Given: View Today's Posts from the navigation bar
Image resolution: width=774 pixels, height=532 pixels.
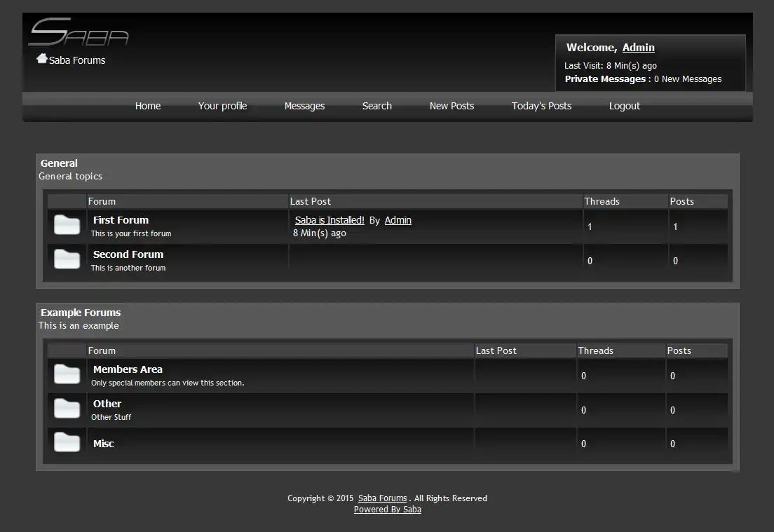Looking at the screenshot, I should (x=541, y=106).
